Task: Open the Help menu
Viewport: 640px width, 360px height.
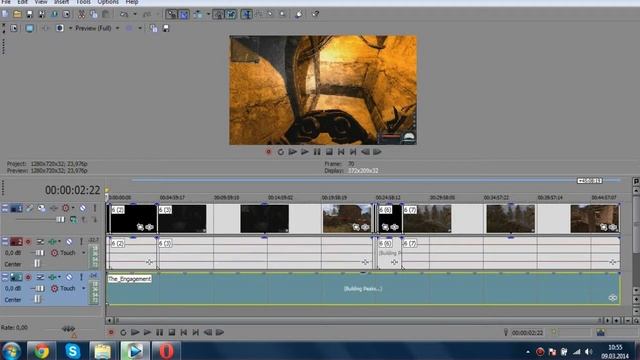Action: 131,2
